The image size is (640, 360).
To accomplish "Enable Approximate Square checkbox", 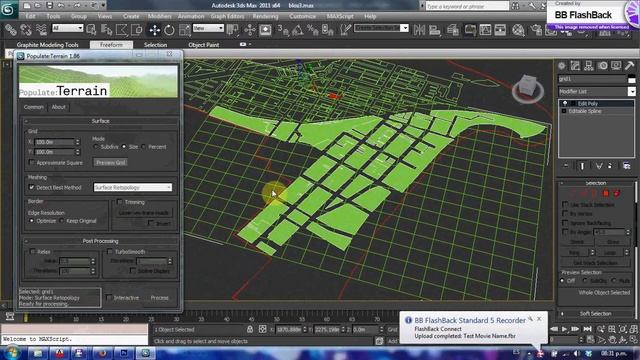I will click(x=32, y=162).
